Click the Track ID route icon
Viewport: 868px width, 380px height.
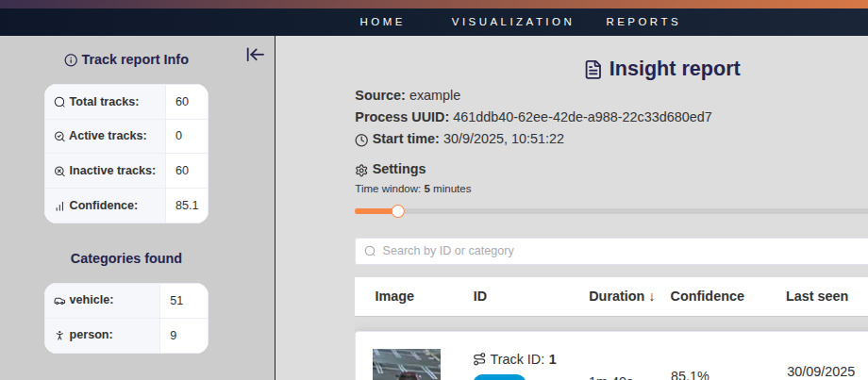(479, 359)
